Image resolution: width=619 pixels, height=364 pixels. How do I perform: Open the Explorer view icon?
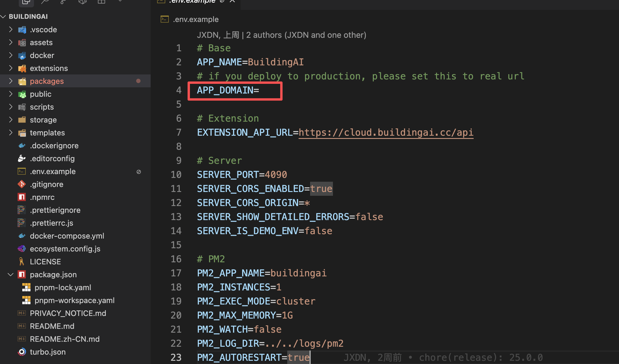pyautogui.click(x=26, y=2)
